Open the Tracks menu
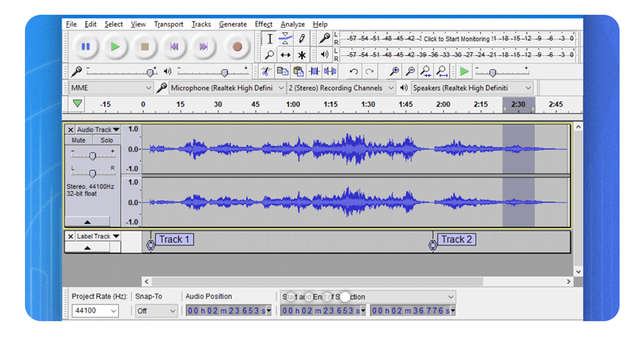The height and width of the screenshot is (337, 644). 201,24
